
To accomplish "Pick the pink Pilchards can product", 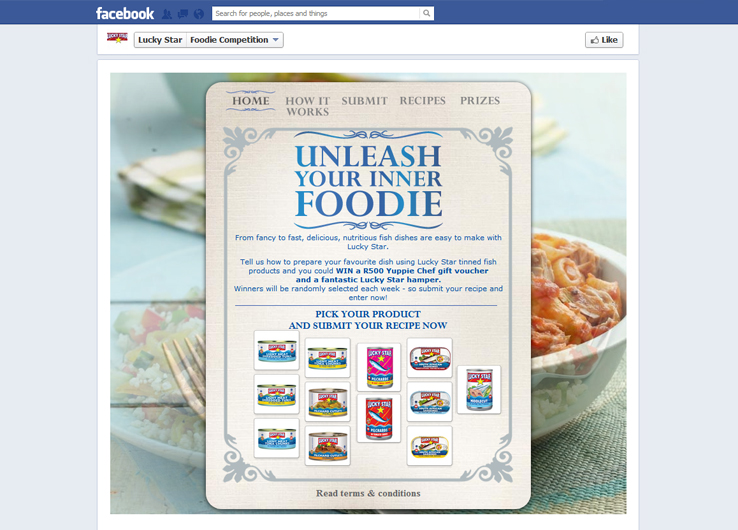I will [x=379, y=367].
